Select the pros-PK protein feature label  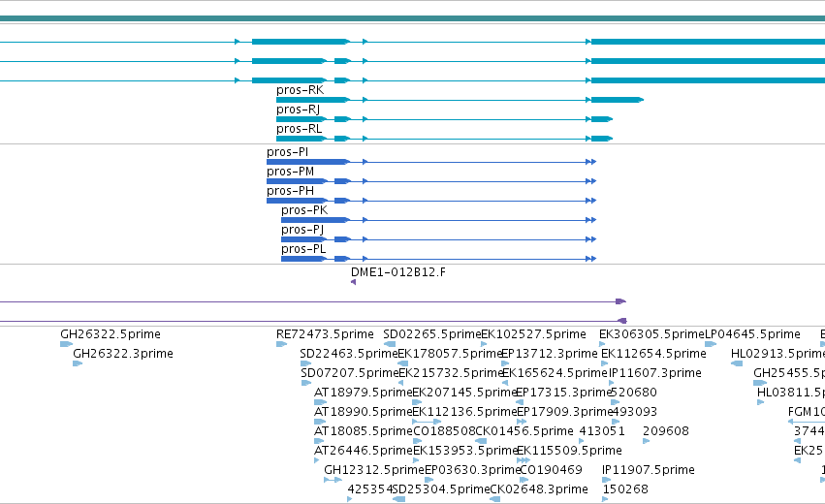click(304, 210)
